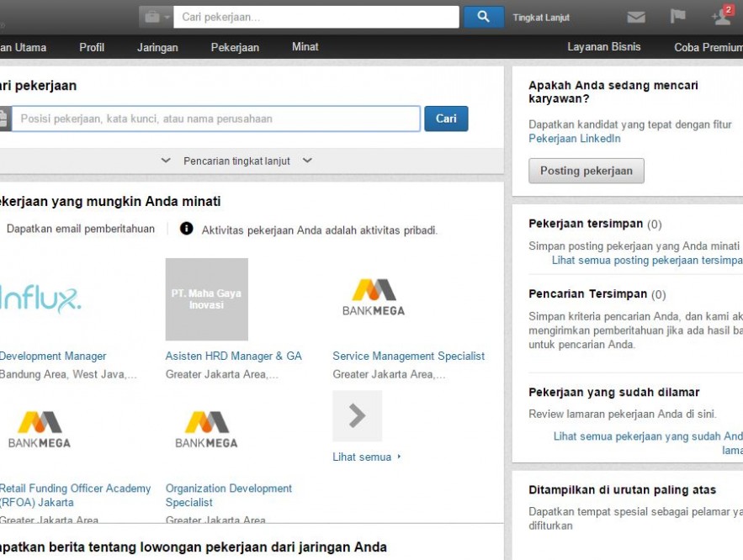Viewport: 743px width, 560px height.
Task: Click the Influx company logo
Action: (x=40, y=299)
